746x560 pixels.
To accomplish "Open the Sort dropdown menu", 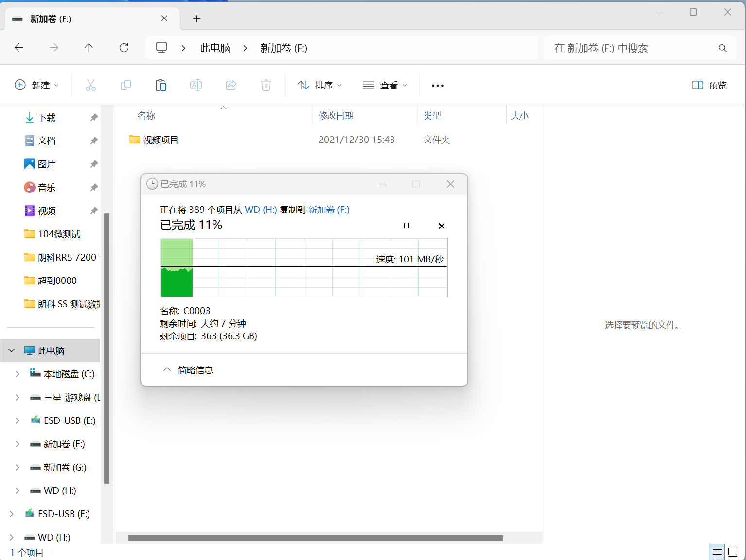I will (x=320, y=86).
